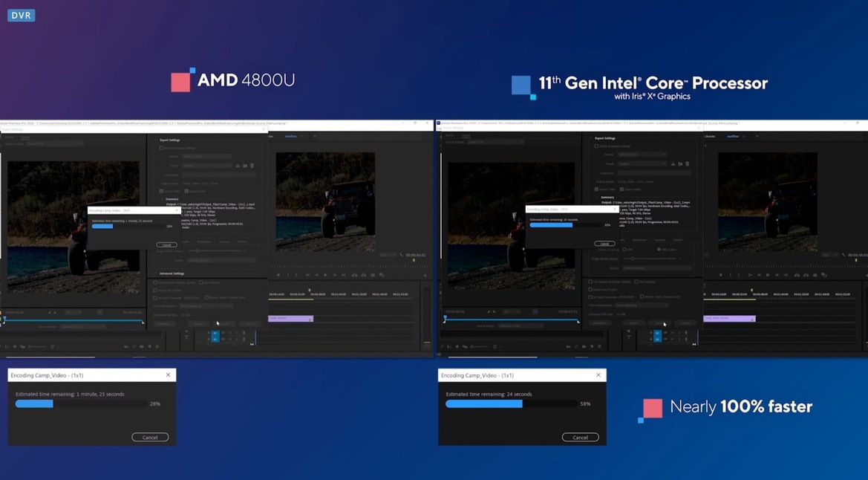Toggle comparison view in Intel Program Monitor
The height and width of the screenshot is (480, 868).
(x=824, y=275)
